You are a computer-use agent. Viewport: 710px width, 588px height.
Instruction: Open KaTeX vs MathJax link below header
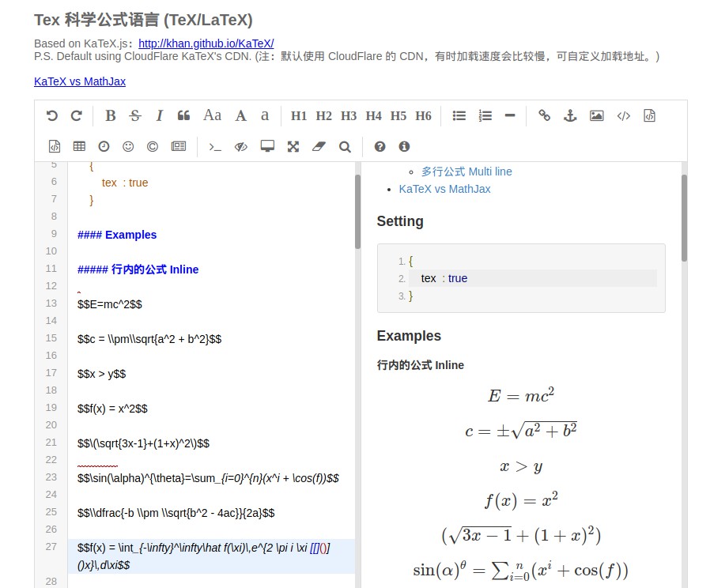[80, 81]
